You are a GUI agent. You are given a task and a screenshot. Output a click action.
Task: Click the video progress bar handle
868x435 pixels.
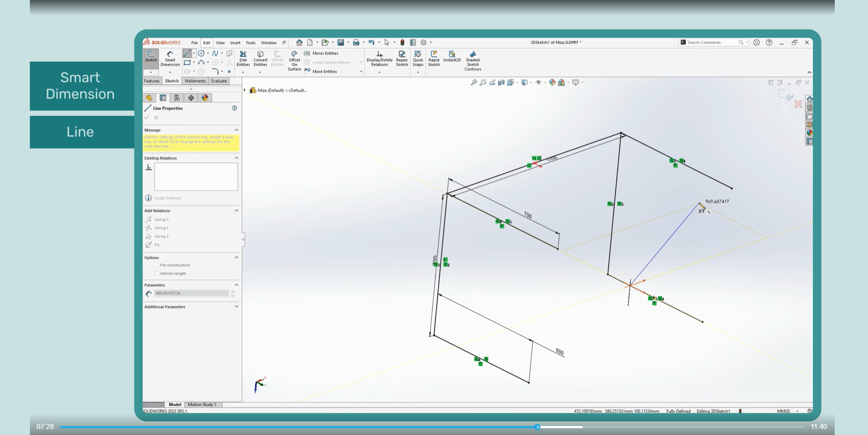tap(537, 427)
